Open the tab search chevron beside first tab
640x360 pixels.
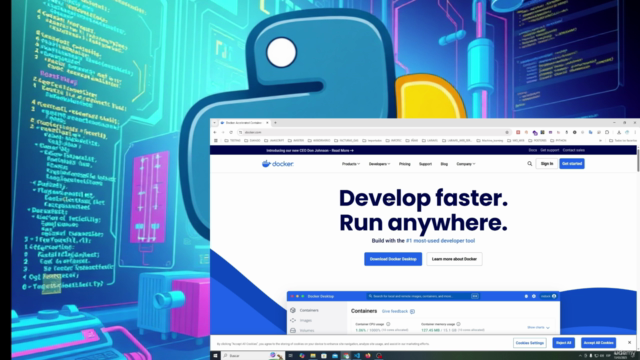214,122
